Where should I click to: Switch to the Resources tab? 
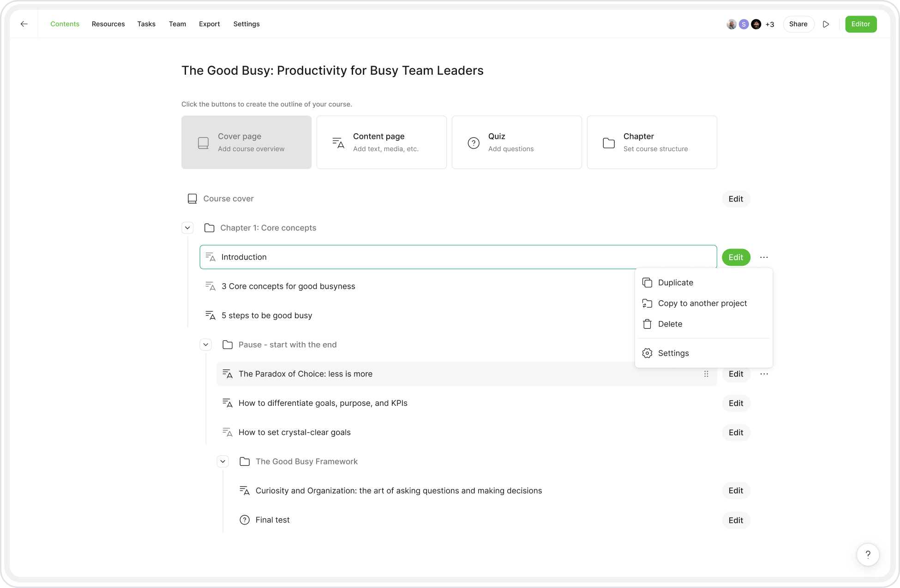tap(108, 24)
